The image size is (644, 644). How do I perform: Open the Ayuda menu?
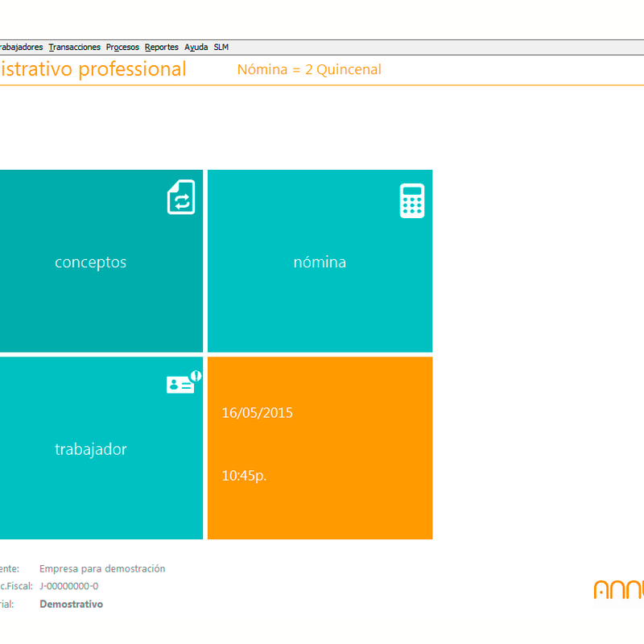pos(196,47)
